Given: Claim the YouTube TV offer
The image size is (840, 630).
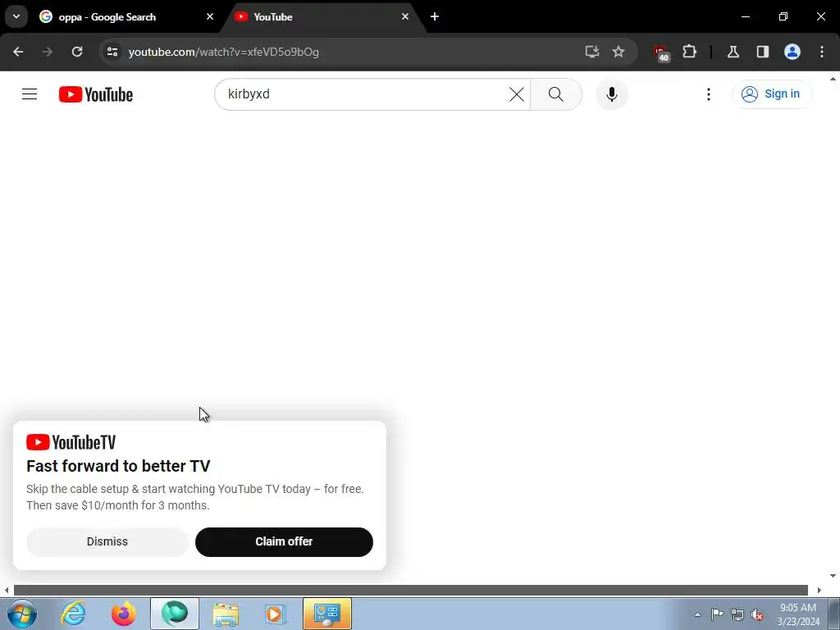Looking at the screenshot, I should [x=284, y=541].
